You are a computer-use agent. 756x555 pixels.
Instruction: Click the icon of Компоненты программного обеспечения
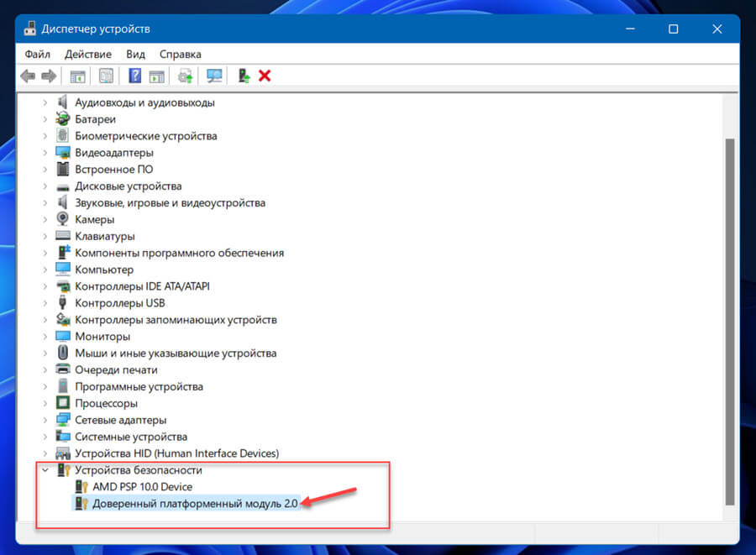[64, 252]
